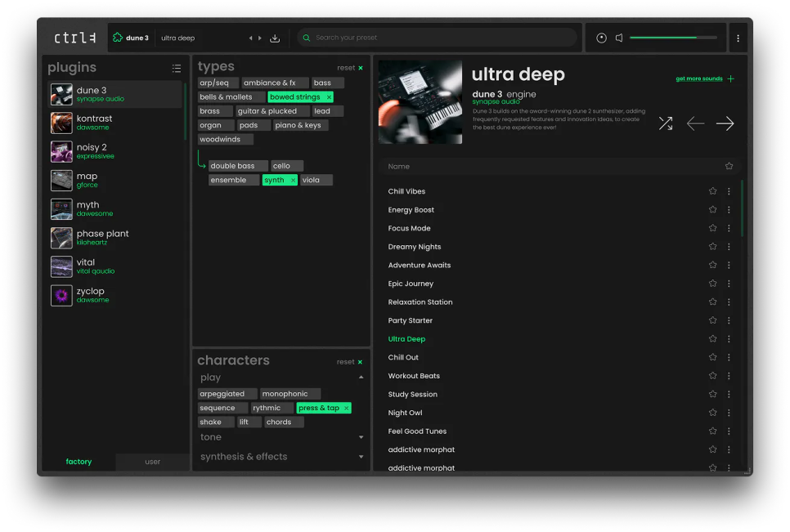Click the search magnifier icon
This screenshot has width=790, height=532.
click(307, 38)
